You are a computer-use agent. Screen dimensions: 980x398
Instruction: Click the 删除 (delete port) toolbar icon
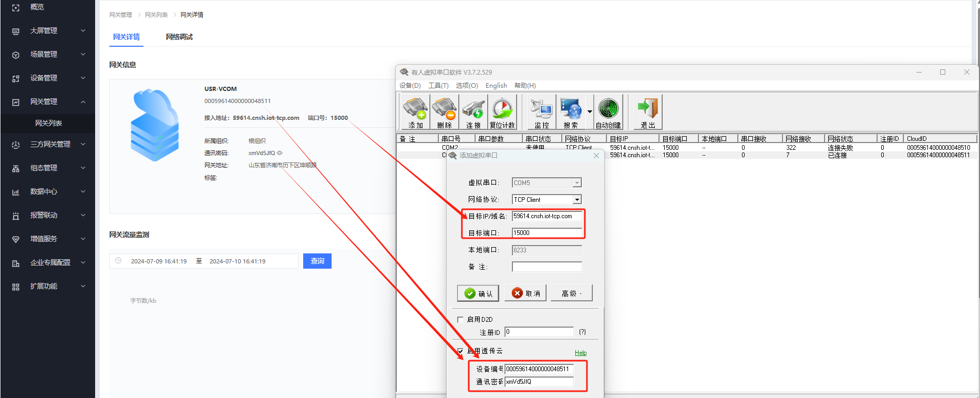(445, 113)
